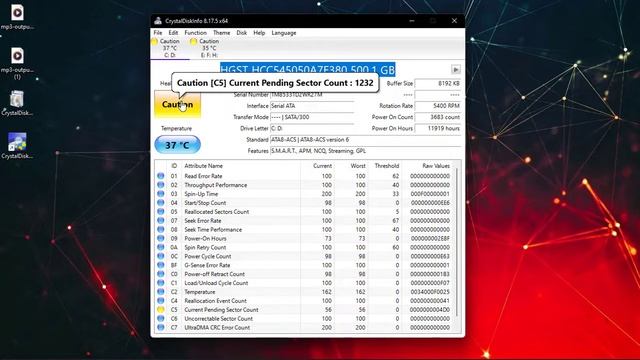640x360 pixels.
Task: Click the yellow icon for Current Pending Sector Count
Action: tap(161, 310)
